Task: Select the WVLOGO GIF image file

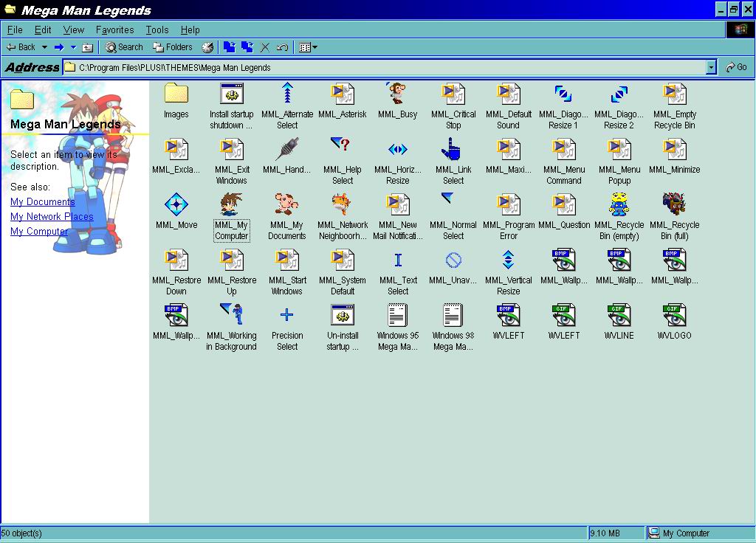Action: pos(675,323)
